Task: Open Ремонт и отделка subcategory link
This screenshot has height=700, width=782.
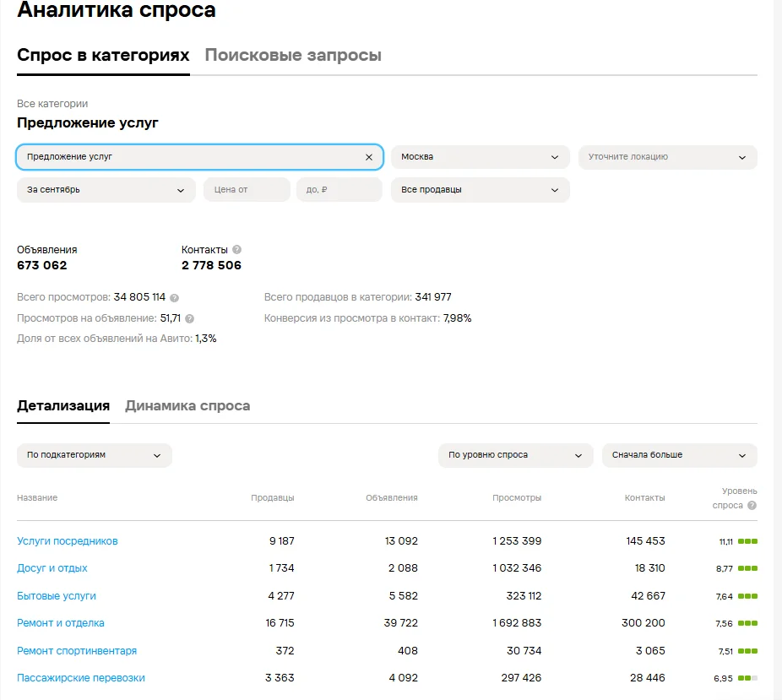Action: (60, 622)
